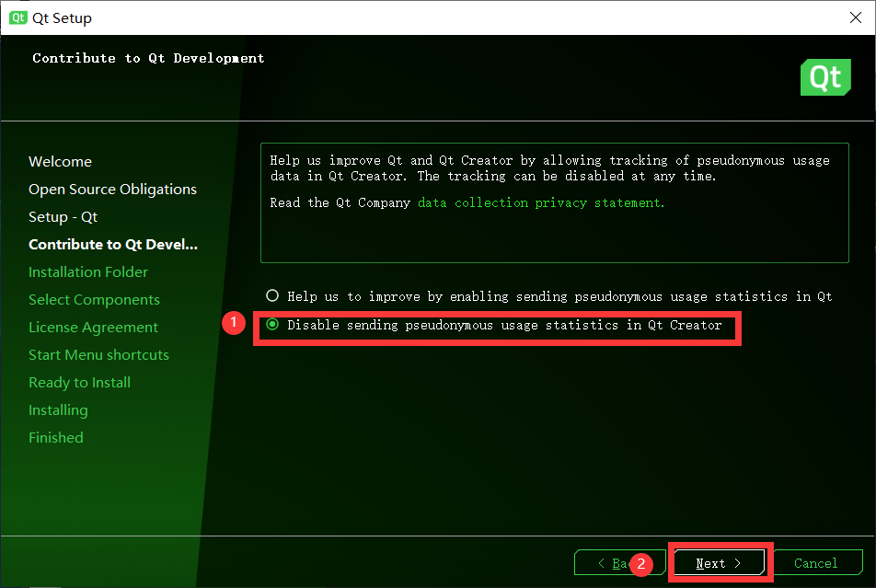
Task: Click the Installing step
Action: [58, 410]
